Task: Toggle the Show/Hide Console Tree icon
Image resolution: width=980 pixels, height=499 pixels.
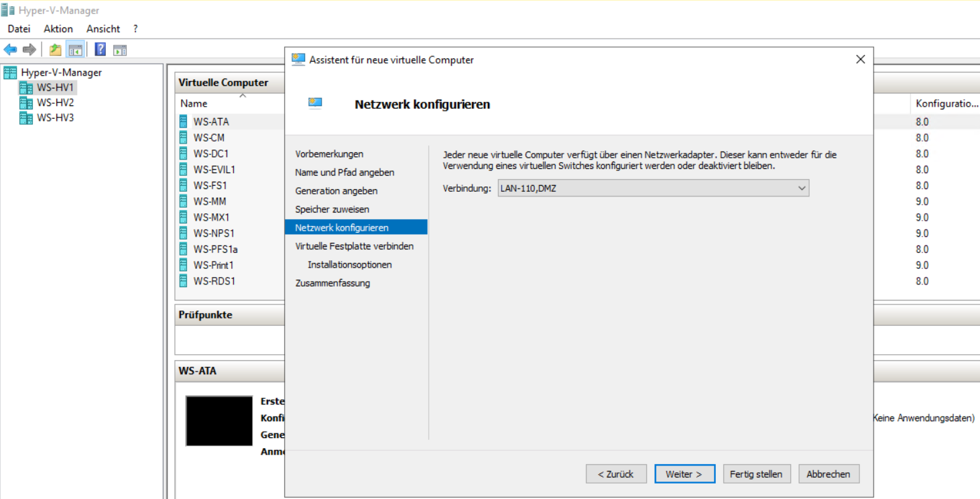Action: point(75,50)
